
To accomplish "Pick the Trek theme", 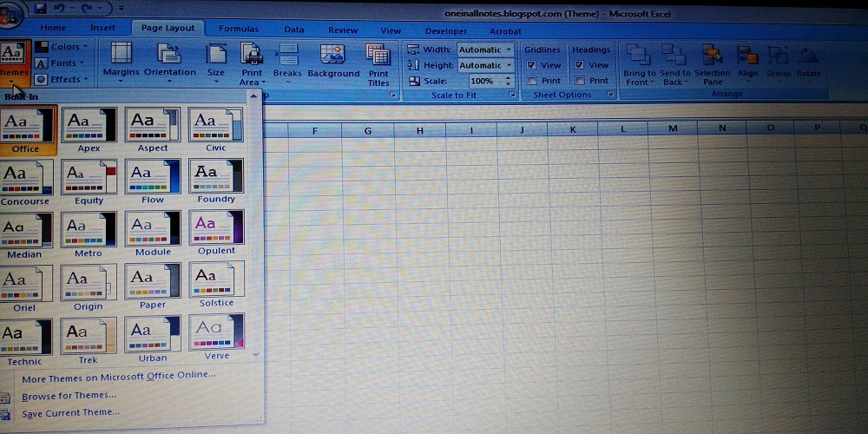I will coord(89,340).
